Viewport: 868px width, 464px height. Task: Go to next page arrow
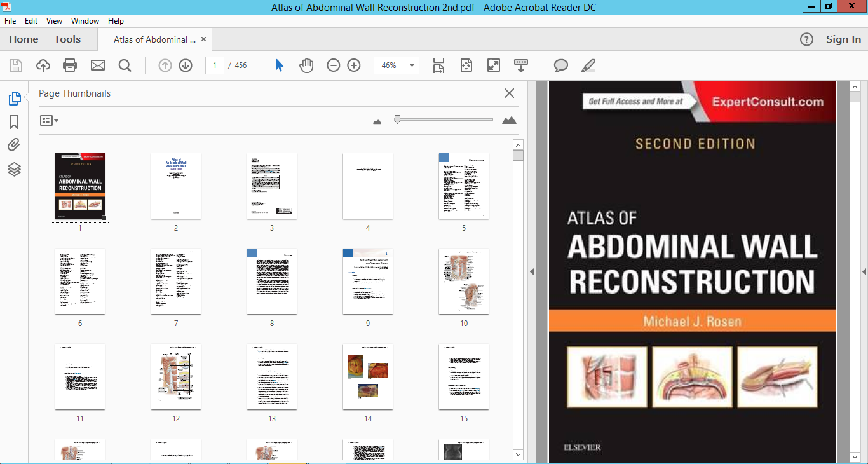(186, 65)
